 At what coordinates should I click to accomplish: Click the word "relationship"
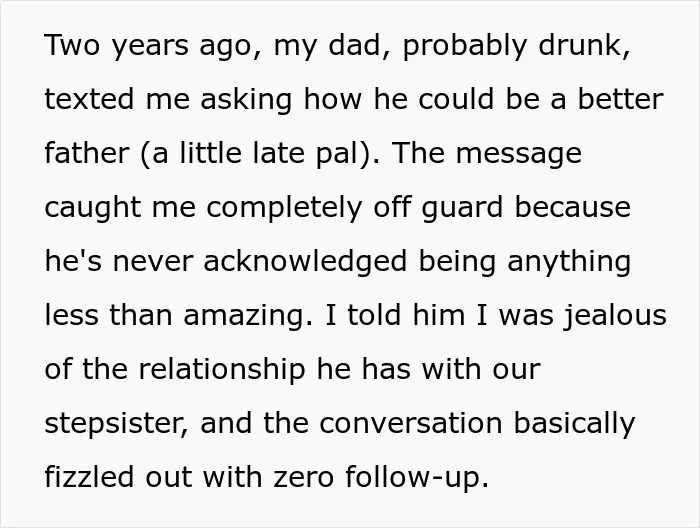[222, 370]
